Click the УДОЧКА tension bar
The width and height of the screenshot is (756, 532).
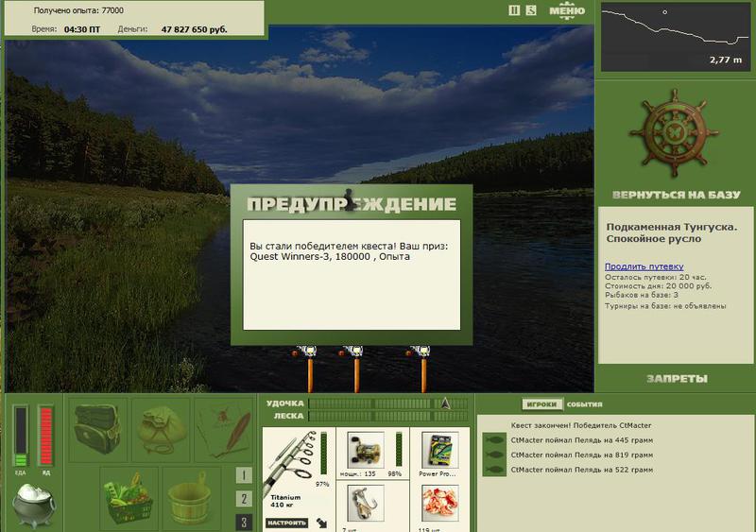tap(388, 403)
